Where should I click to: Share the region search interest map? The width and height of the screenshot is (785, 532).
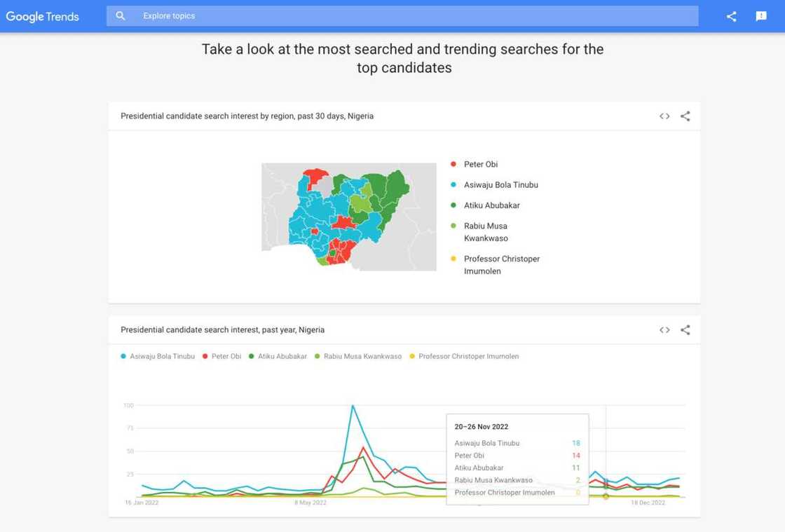pos(685,116)
